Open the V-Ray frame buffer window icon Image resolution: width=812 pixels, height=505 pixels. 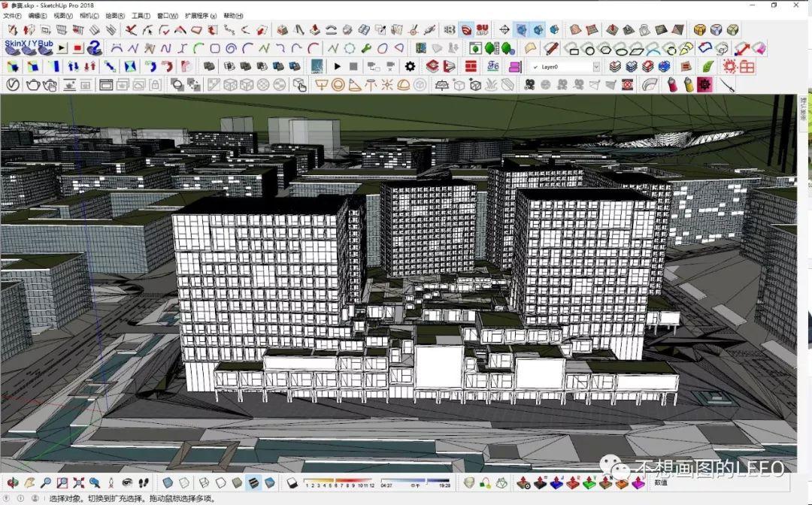point(106,85)
